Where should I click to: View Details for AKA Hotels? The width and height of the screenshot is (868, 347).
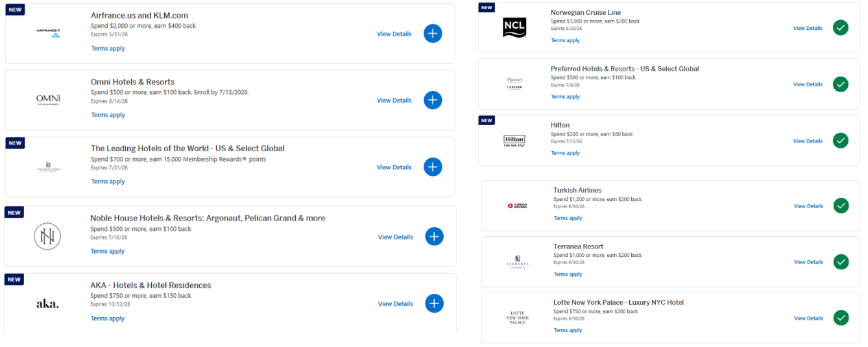(x=396, y=304)
